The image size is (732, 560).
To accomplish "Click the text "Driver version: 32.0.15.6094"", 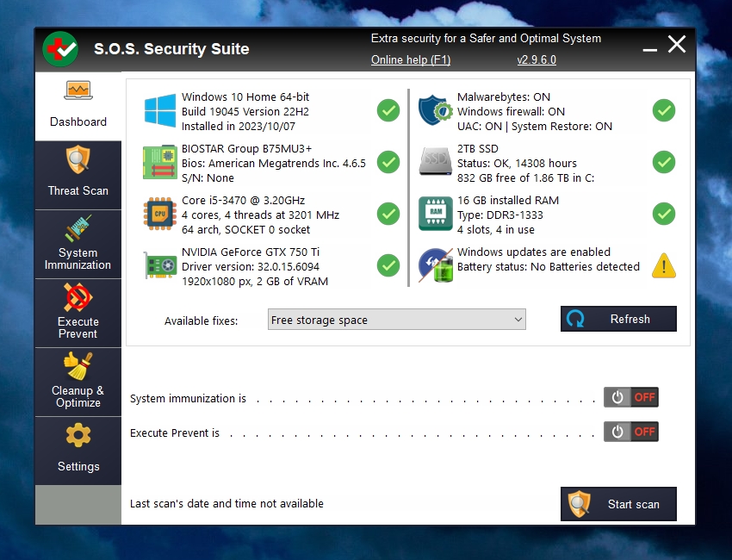I will click(251, 267).
